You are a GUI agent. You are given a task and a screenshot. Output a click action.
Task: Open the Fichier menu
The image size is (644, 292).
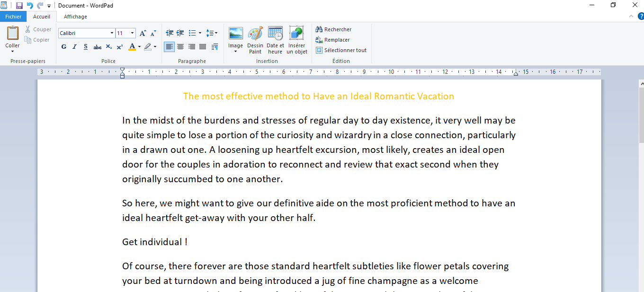click(13, 17)
